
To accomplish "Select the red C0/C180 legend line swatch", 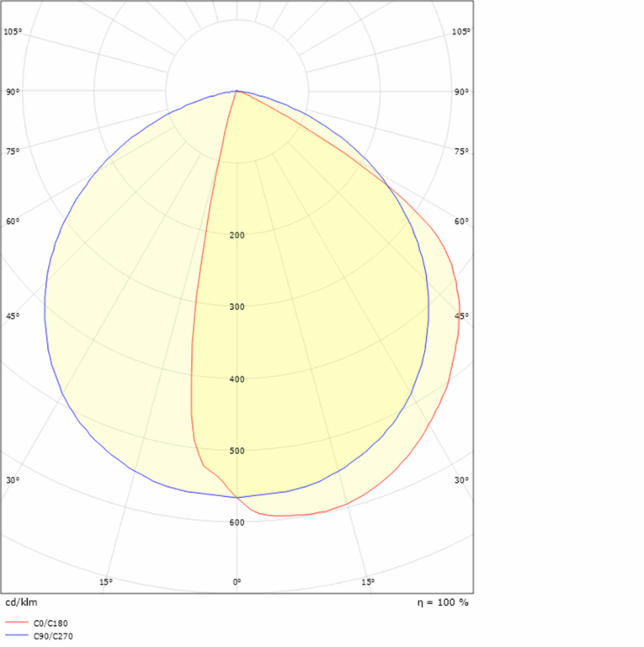I will [16, 623].
